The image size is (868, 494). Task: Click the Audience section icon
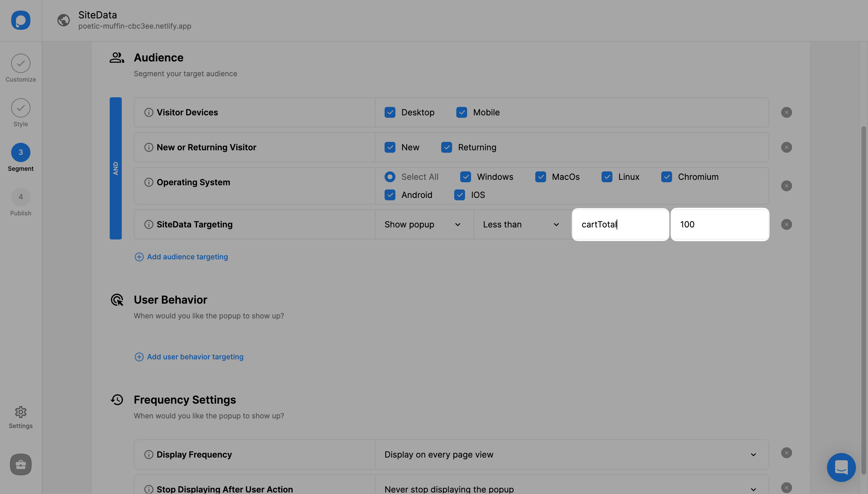[x=117, y=58]
